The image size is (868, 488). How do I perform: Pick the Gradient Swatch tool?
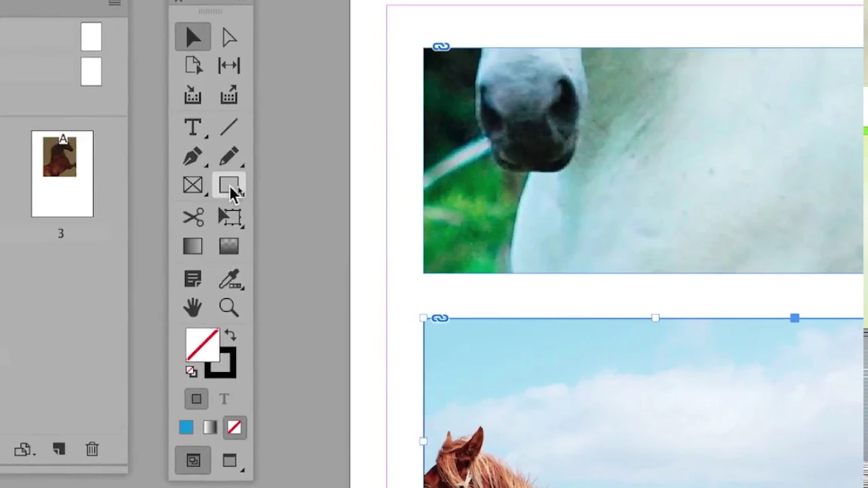(x=193, y=247)
